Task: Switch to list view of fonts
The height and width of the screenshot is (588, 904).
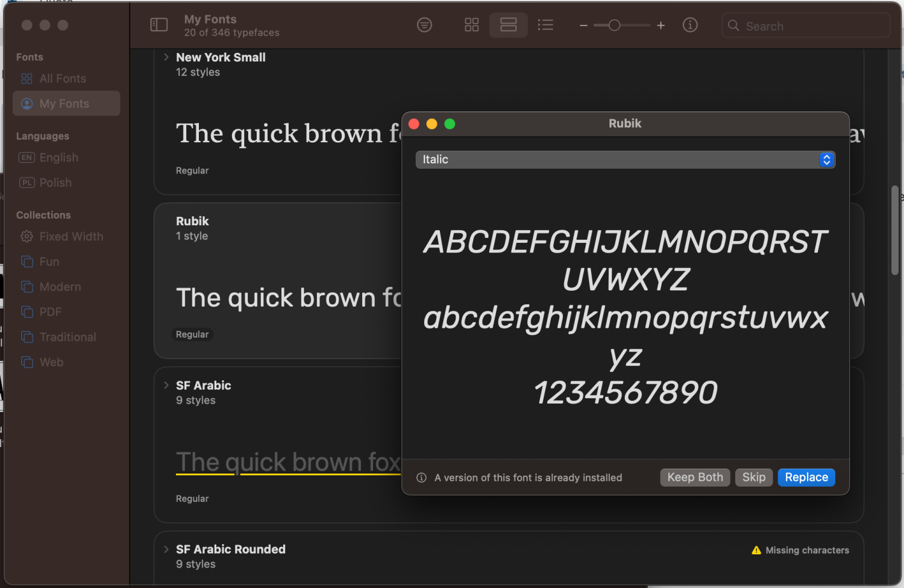Action: (x=545, y=25)
